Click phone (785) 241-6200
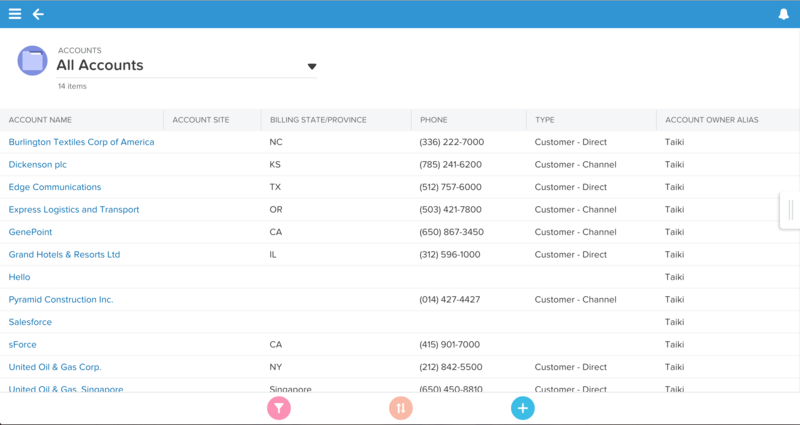 click(451, 164)
